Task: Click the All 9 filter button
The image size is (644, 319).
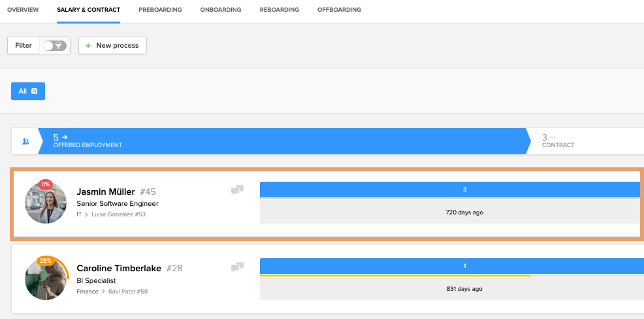Action: 28,92
